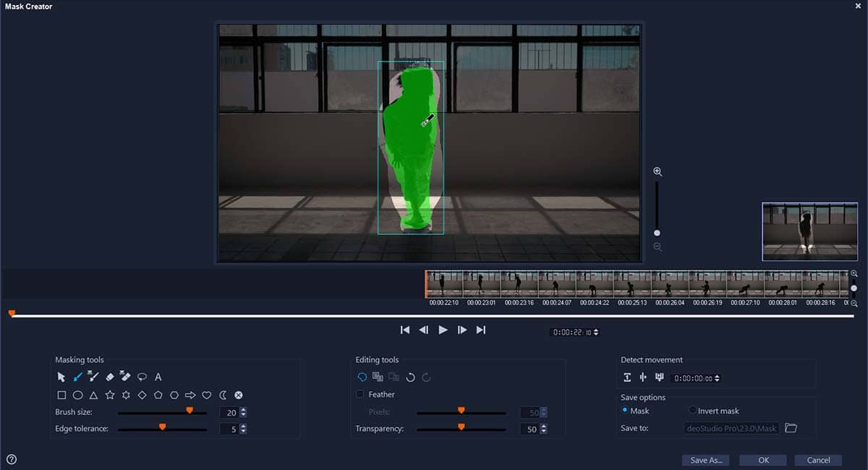Select the Eraser masking tool
The width and height of the screenshot is (868, 470).
point(110,377)
